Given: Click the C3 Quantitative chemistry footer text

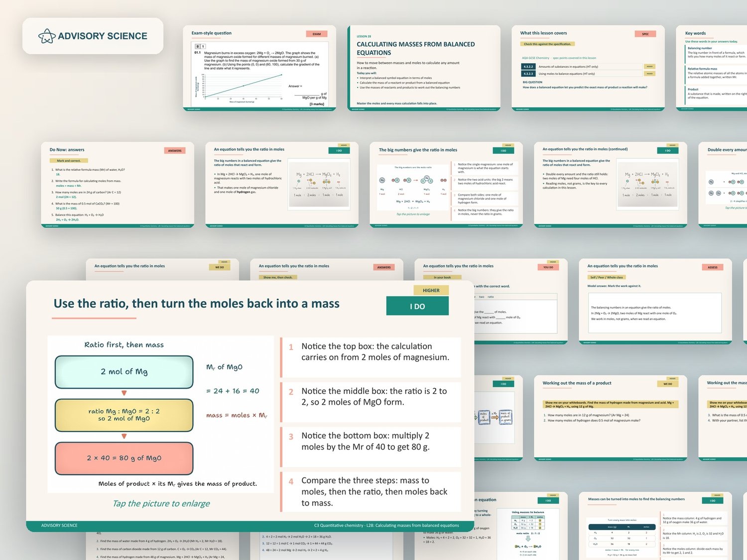Looking at the screenshot, I should click(x=386, y=525).
